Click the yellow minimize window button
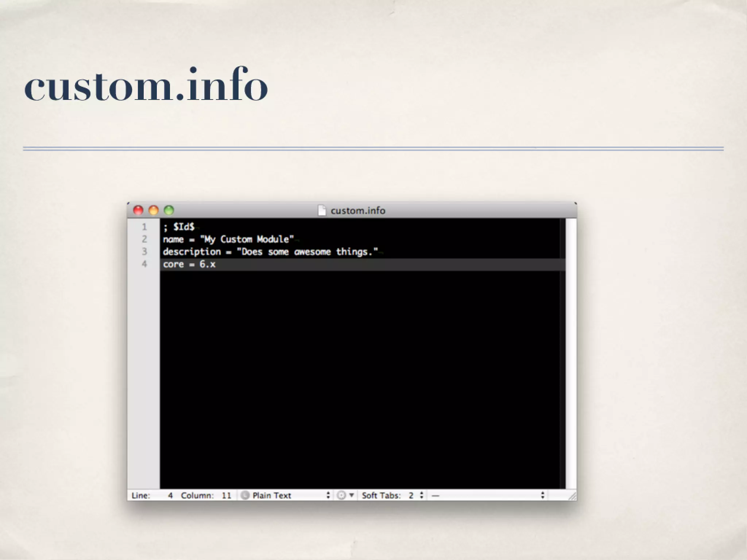The width and height of the screenshot is (747, 560). (154, 210)
